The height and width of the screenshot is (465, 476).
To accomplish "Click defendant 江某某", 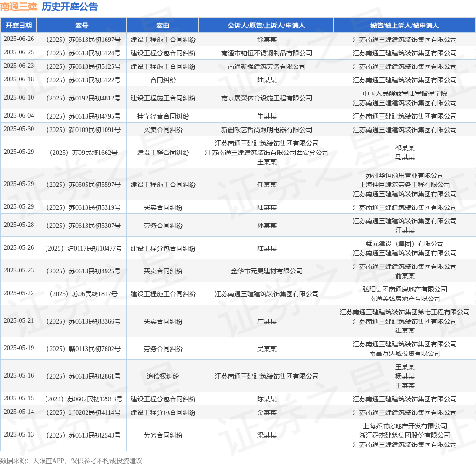I will coord(405,230).
